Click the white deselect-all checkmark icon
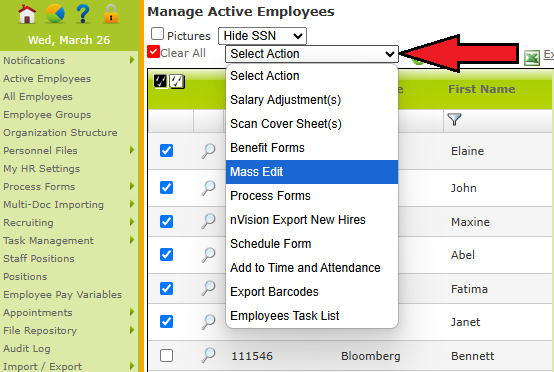Viewport: 554px width, 372px height. click(177, 82)
